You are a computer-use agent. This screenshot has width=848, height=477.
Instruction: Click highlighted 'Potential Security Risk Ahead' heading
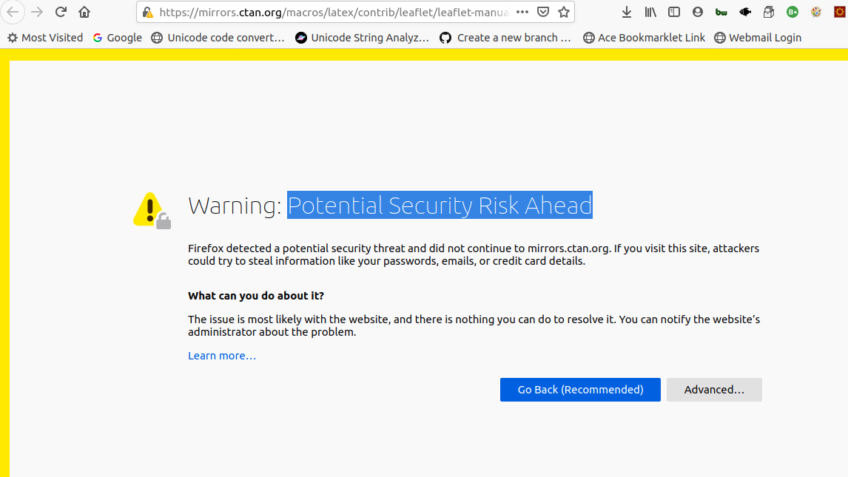(440, 206)
